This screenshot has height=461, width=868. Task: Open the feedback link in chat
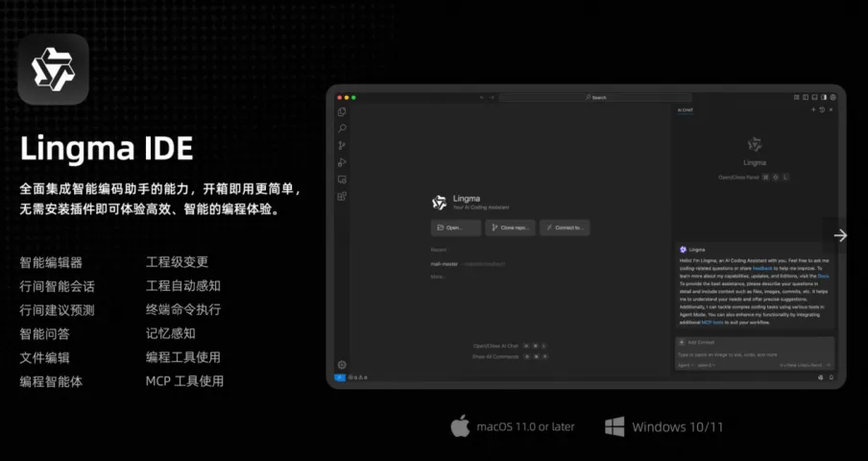(x=761, y=268)
